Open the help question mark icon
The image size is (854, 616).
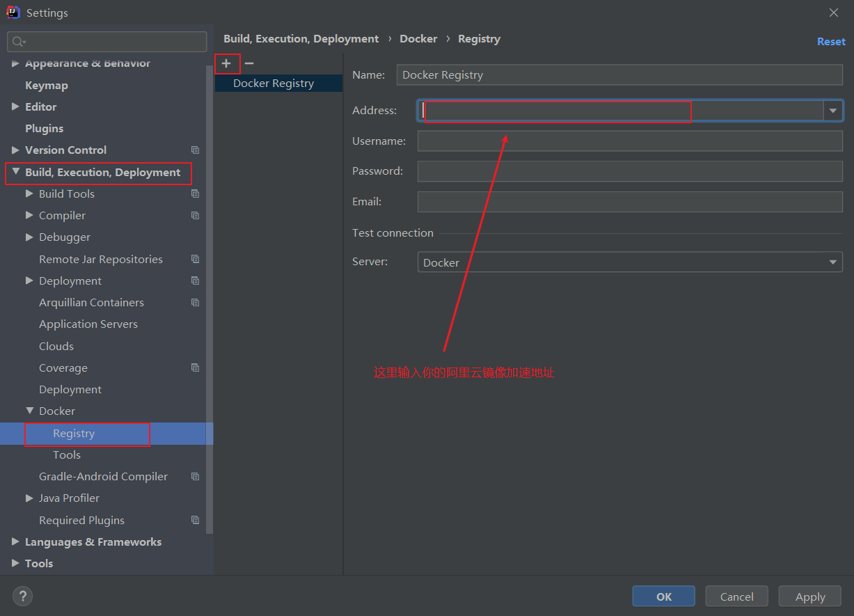tap(22, 596)
